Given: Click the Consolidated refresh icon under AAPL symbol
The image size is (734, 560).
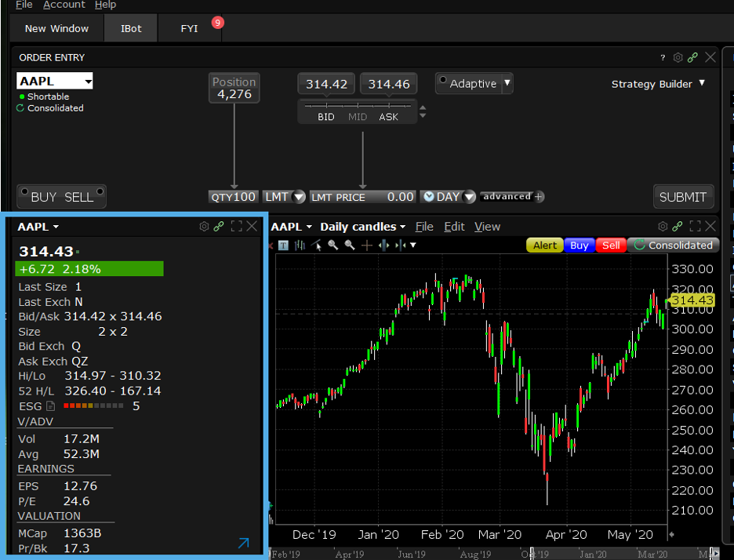Looking at the screenshot, I should click(20, 108).
